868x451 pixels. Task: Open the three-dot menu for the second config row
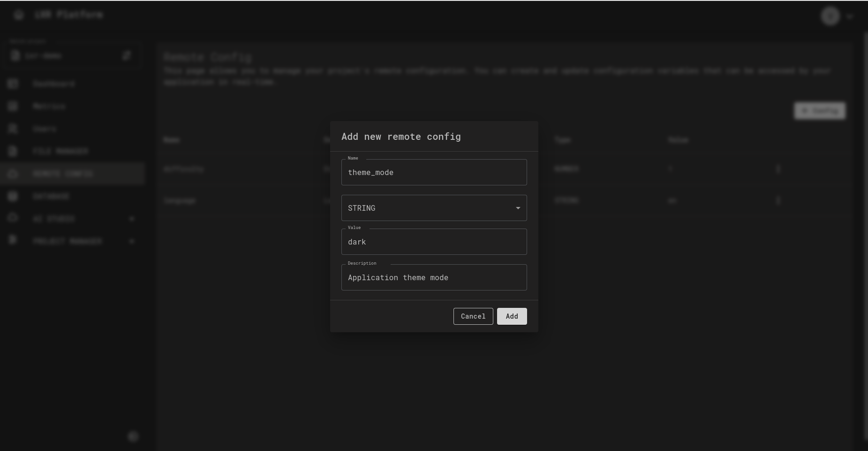pos(778,200)
